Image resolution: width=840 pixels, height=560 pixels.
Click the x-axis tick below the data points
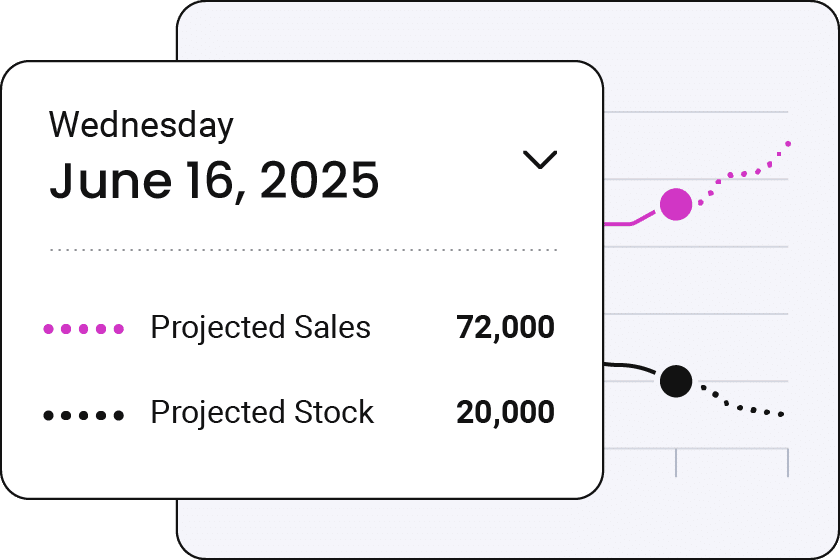tap(676, 462)
